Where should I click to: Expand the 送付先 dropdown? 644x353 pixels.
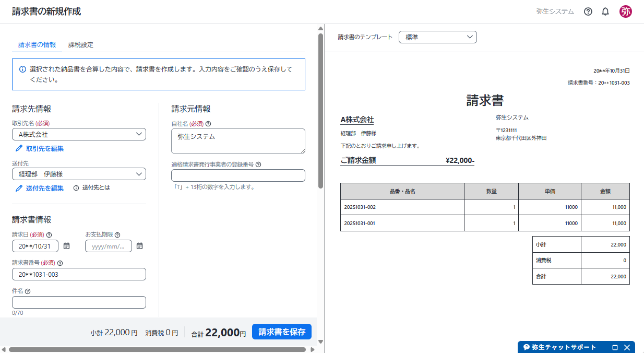(x=79, y=174)
